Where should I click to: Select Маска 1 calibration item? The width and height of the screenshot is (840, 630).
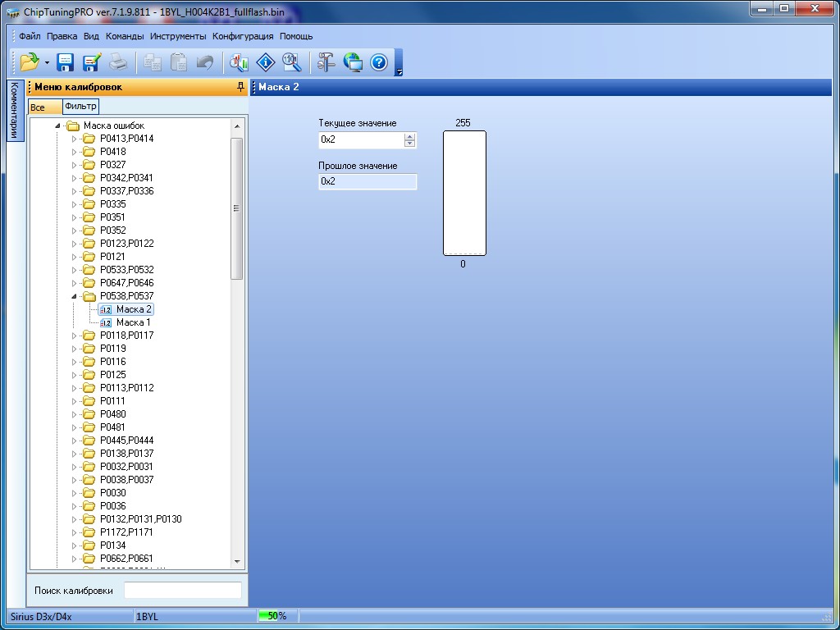133,322
